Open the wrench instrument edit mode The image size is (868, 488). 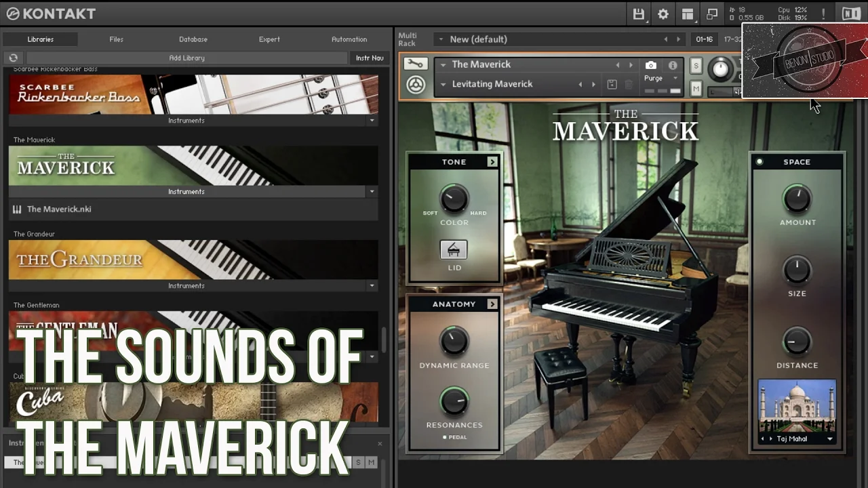pos(415,64)
